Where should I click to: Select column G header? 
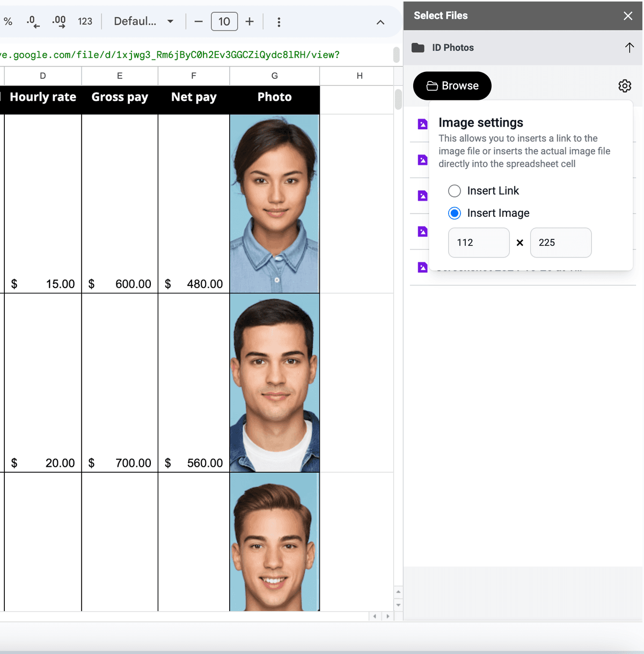275,76
